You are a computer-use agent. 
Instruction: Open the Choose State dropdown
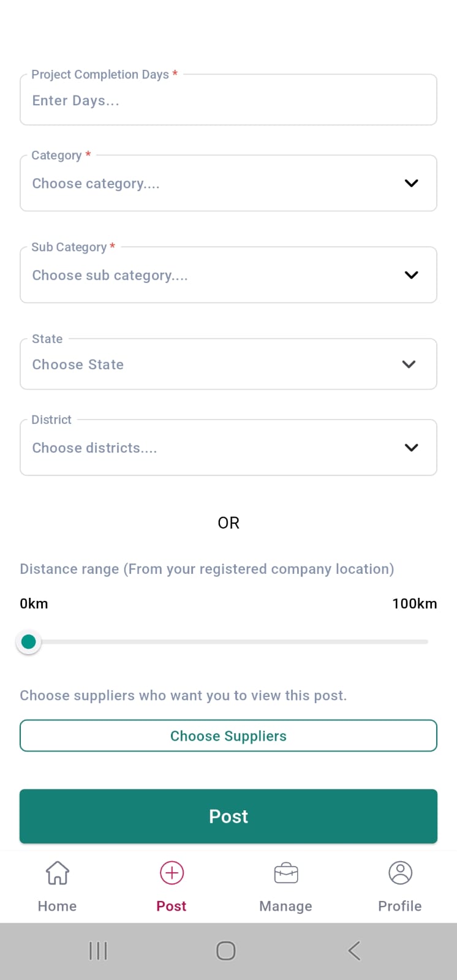point(228,364)
